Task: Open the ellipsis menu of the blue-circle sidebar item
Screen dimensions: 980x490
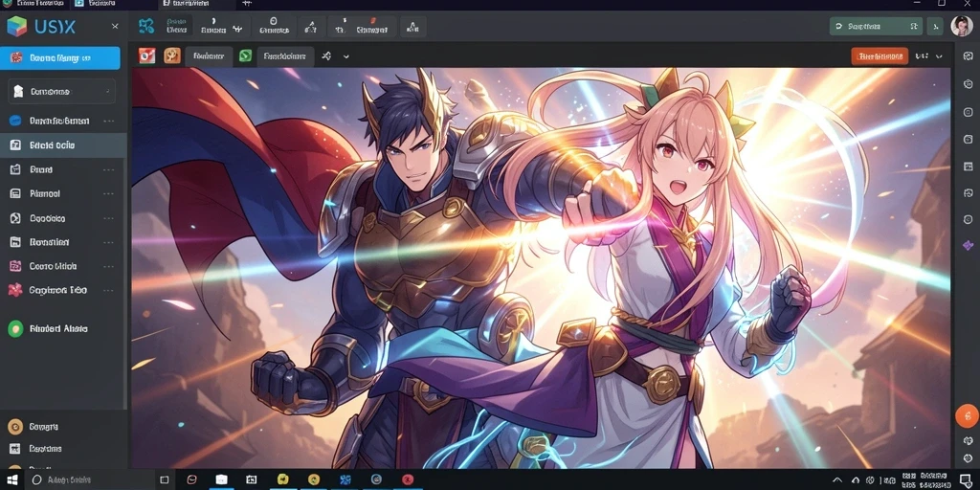Action: click(109, 121)
